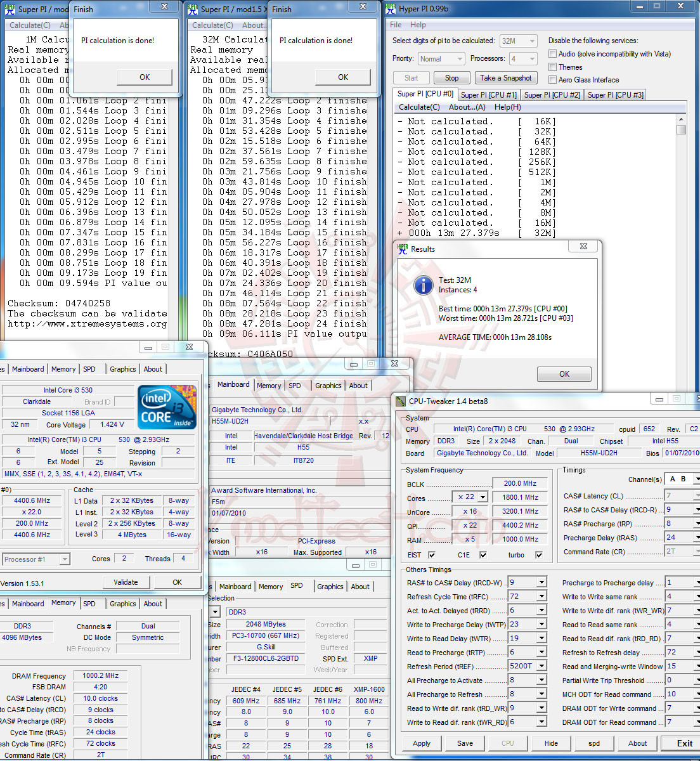This screenshot has height=761, width=700.
Task: Click the 32M result row in Hyper PI
Action: [x=477, y=233]
